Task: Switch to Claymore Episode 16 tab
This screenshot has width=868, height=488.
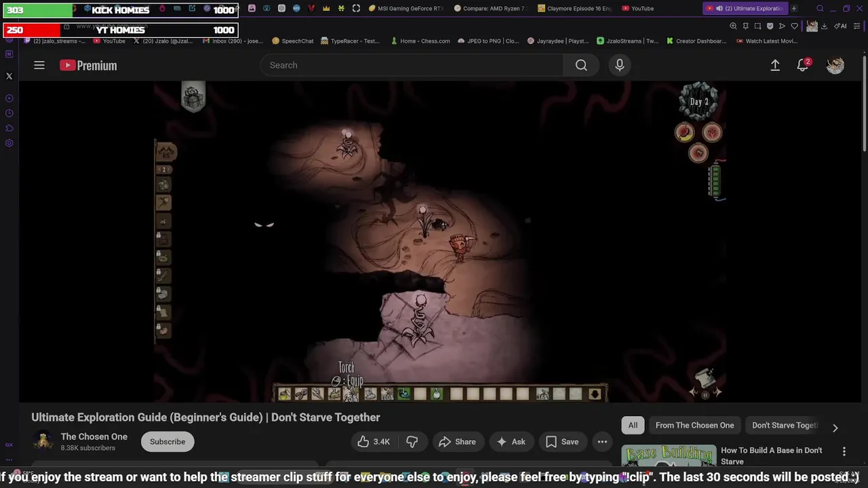Action: [x=574, y=9]
